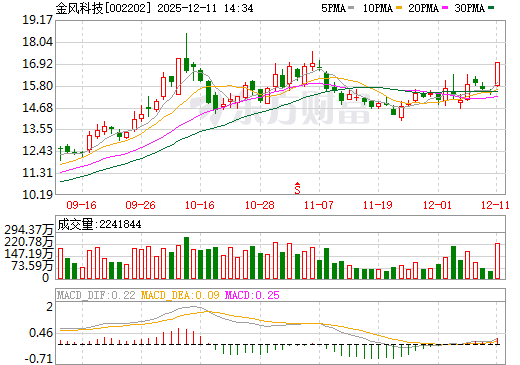Click the 20PMA legend label
520x365 pixels.
pos(423,8)
